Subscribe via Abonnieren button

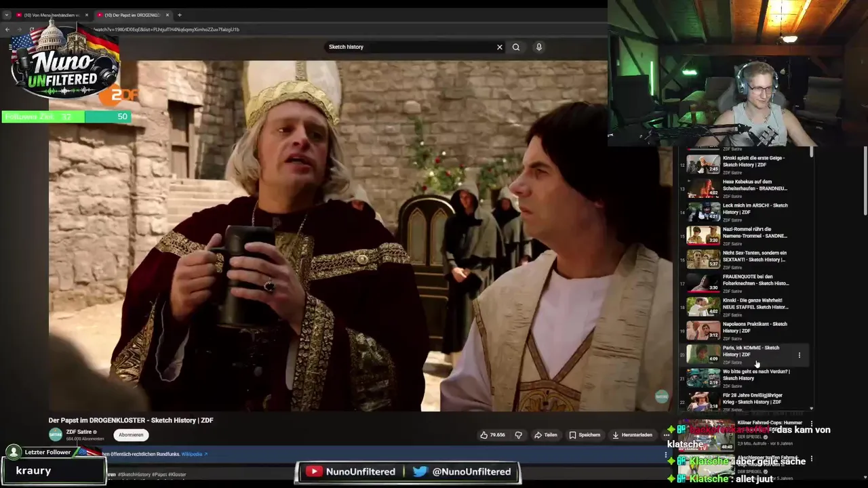click(x=131, y=434)
